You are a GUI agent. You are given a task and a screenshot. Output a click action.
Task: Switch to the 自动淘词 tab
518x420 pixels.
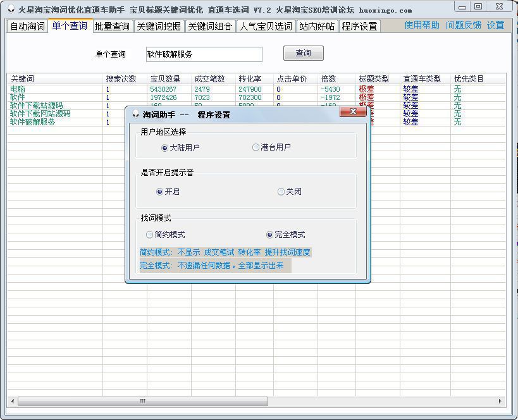click(x=26, y=28)
